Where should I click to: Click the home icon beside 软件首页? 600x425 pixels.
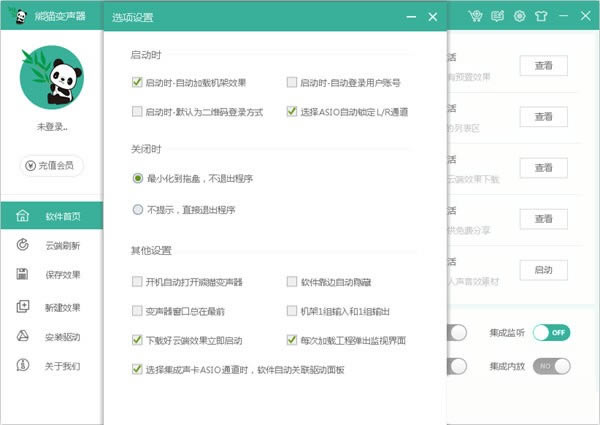click(x=23, y=216)
